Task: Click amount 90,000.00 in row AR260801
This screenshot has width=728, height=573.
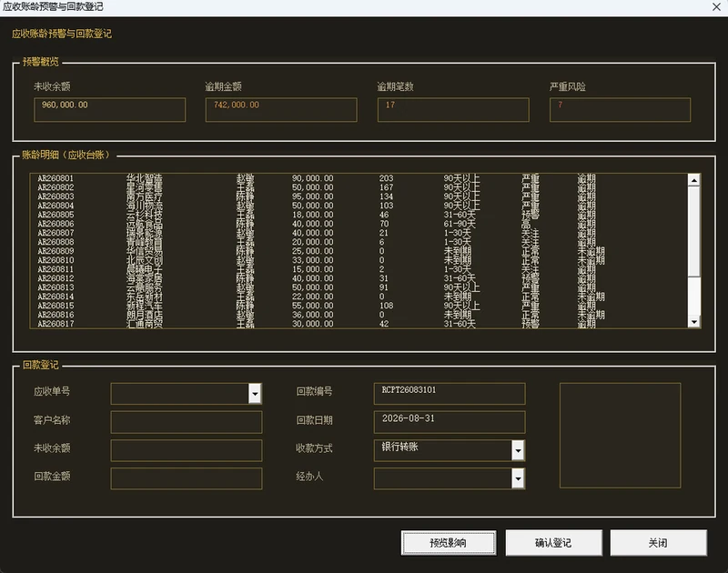Action: pos(312,178)
